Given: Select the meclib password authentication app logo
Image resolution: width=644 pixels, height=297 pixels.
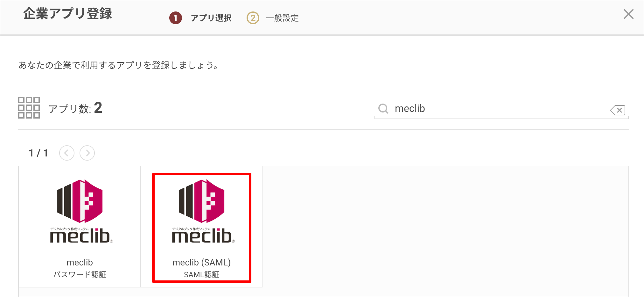Looking at the screenshot, I should coord(80,211).
